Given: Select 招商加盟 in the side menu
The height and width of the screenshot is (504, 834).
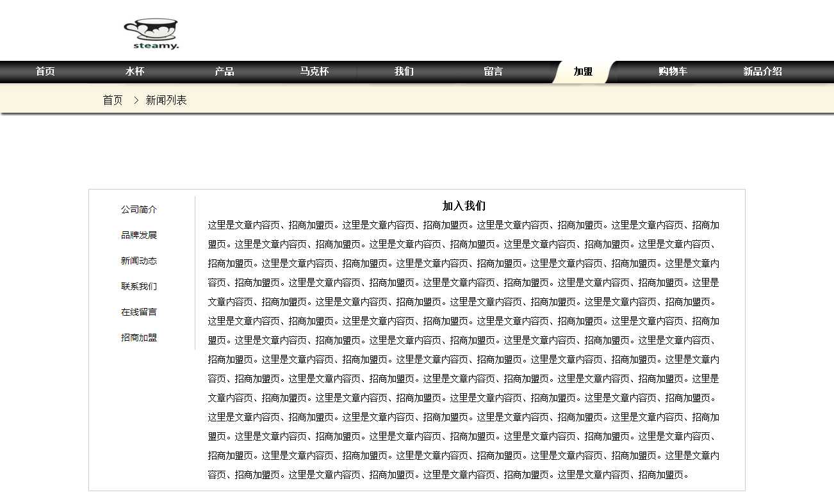Looking at the screenshot, I should [139, 337].
